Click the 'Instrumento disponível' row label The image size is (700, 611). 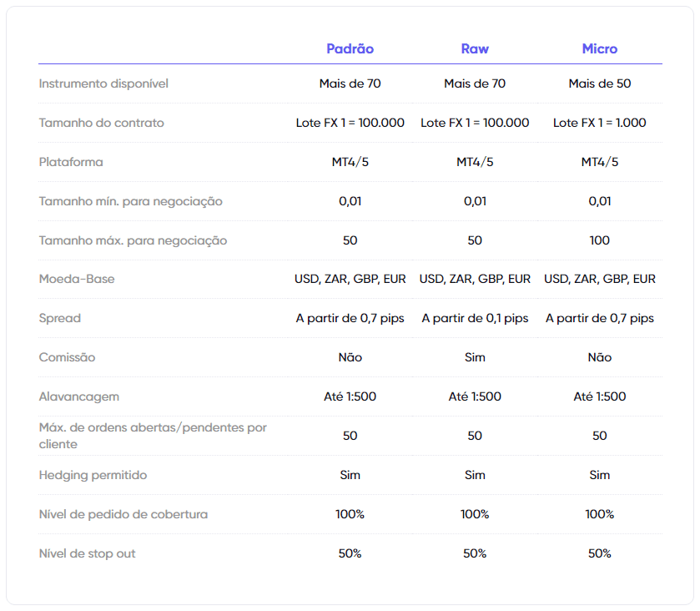click(103, 83)
